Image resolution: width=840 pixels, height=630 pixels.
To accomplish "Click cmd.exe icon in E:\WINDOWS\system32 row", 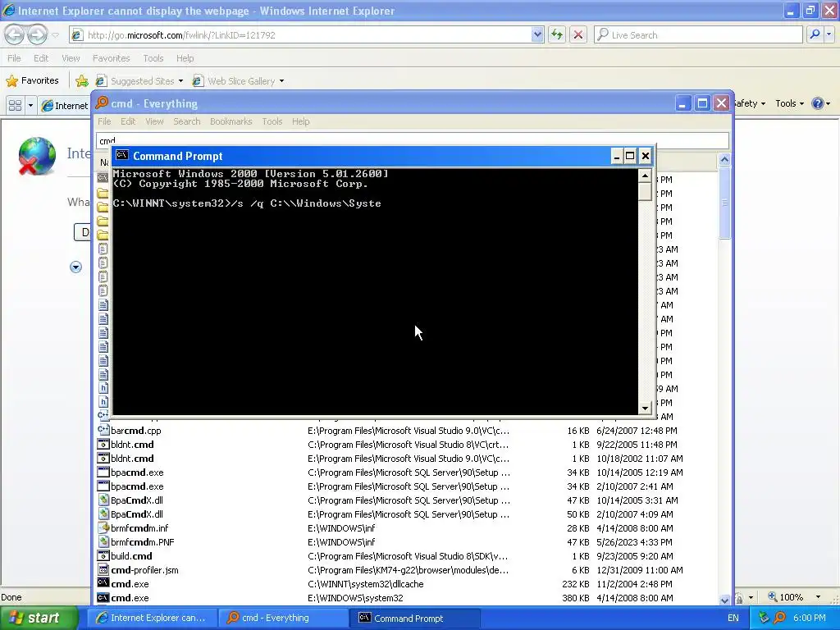I will pyautogui.click(x=103, y=597).
